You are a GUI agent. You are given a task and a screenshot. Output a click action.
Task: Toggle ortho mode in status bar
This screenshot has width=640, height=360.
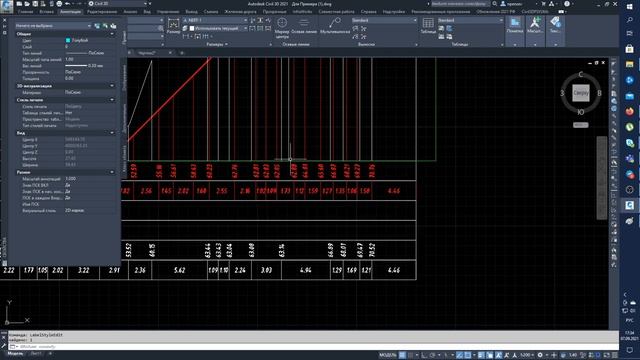coord(424,355)
